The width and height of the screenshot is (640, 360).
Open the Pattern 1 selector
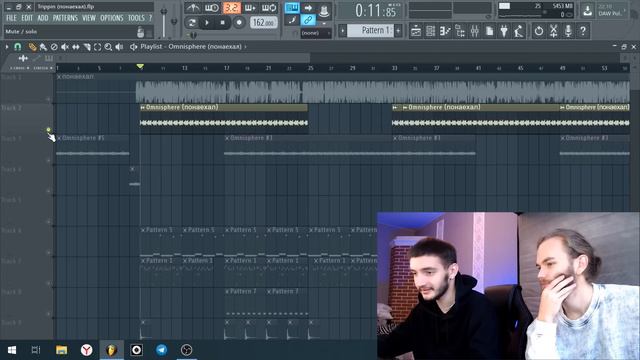pyautogui.click(x=370, y=31)
